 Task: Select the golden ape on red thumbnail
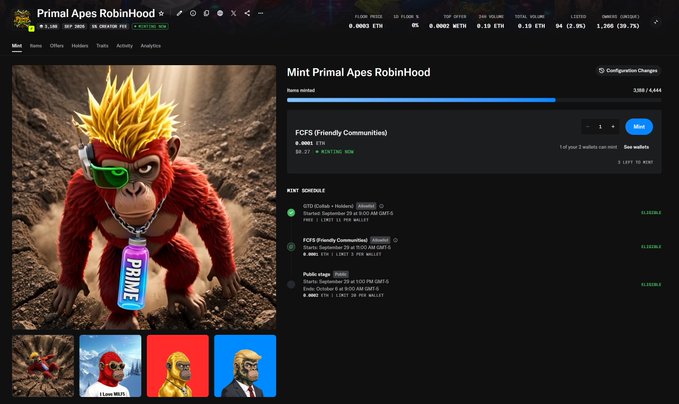click(178, 366)
